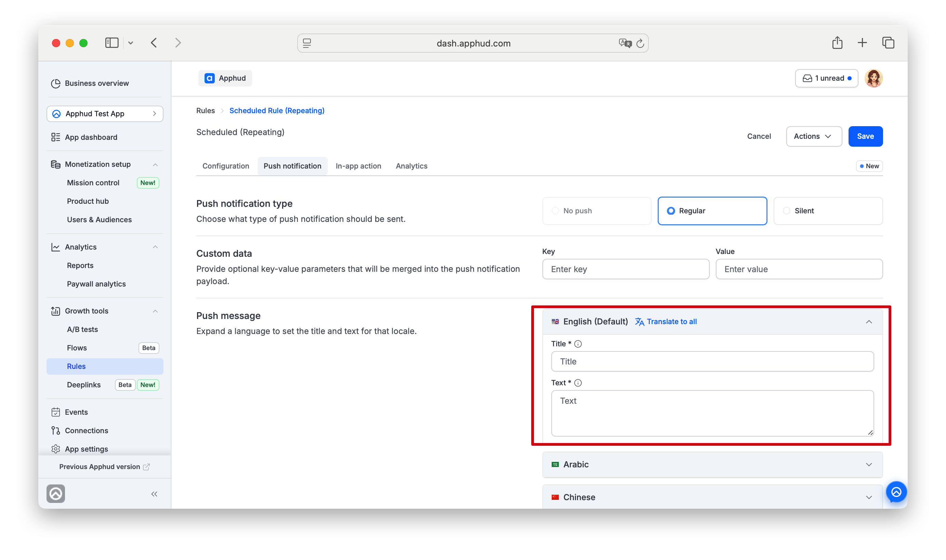Open the Safari share icon
This screenshot has height=560, width=946.
(837, 42)
